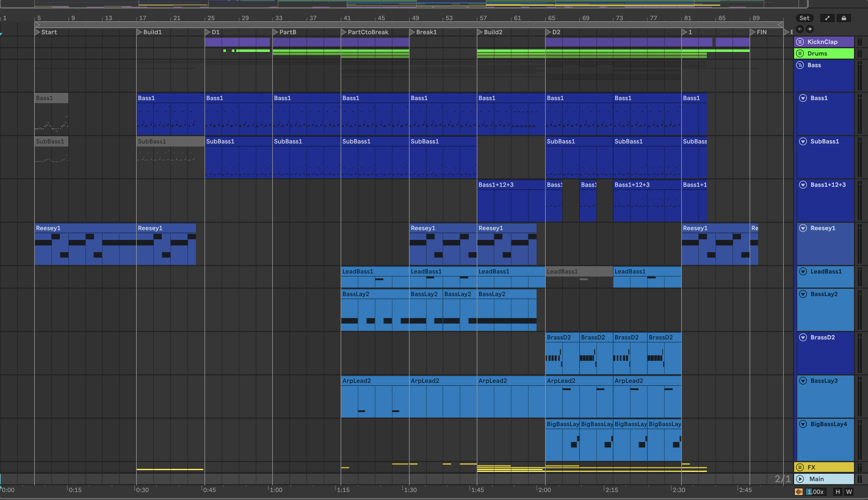Select the LeadBass1 track header
868x500 pixels.
826,272
